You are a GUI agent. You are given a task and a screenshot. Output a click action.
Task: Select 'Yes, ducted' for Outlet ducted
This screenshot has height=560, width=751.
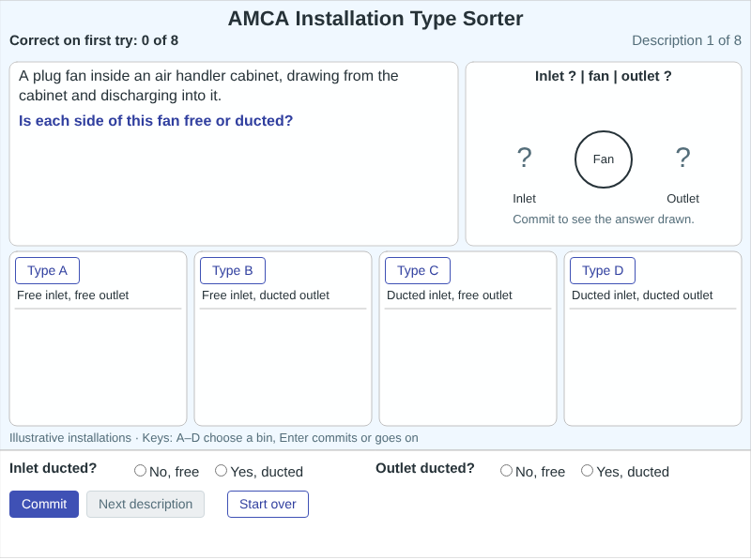[x=588, y=471]
